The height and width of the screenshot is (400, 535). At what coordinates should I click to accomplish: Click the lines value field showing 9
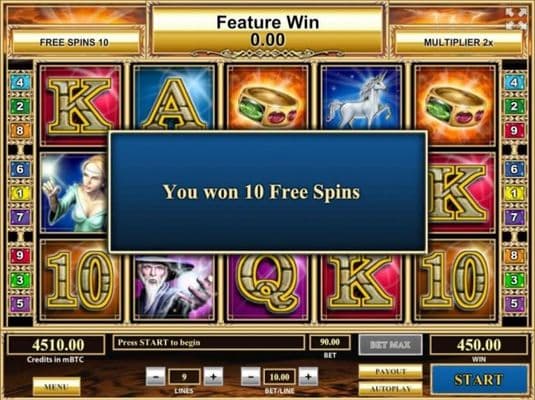tap(184, 377)
